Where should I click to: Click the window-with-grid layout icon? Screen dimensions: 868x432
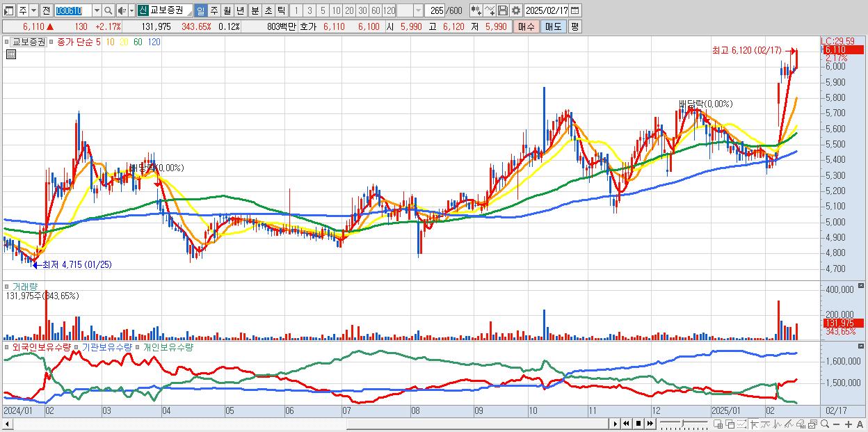718,424
